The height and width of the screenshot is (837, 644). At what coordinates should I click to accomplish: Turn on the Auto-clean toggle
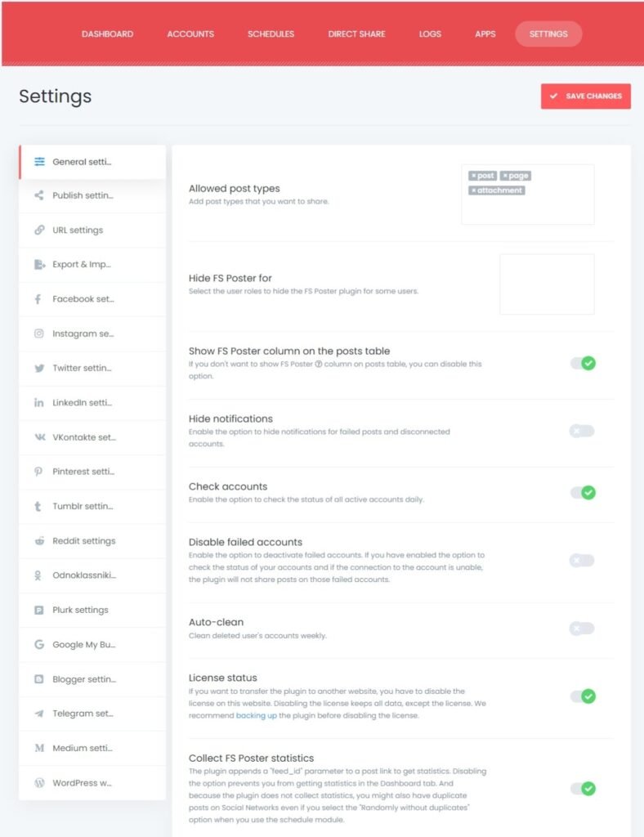[x=582, y=629]
